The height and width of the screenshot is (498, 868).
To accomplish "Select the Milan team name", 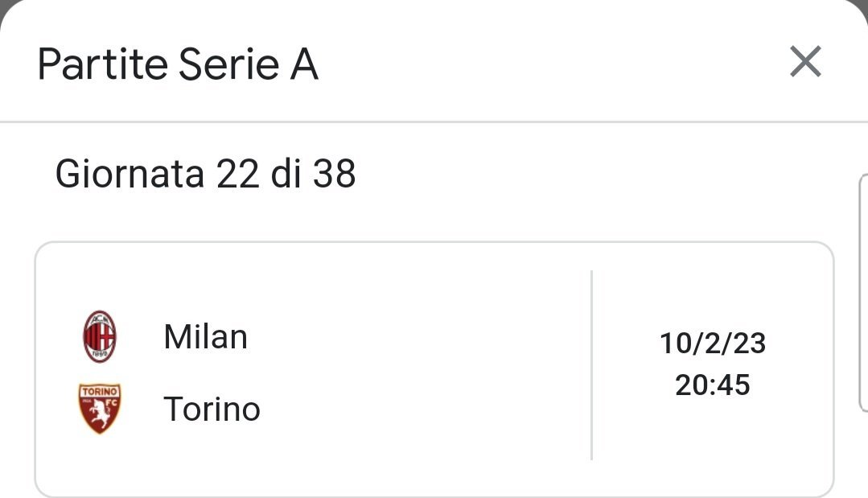I will coord(205,336).
